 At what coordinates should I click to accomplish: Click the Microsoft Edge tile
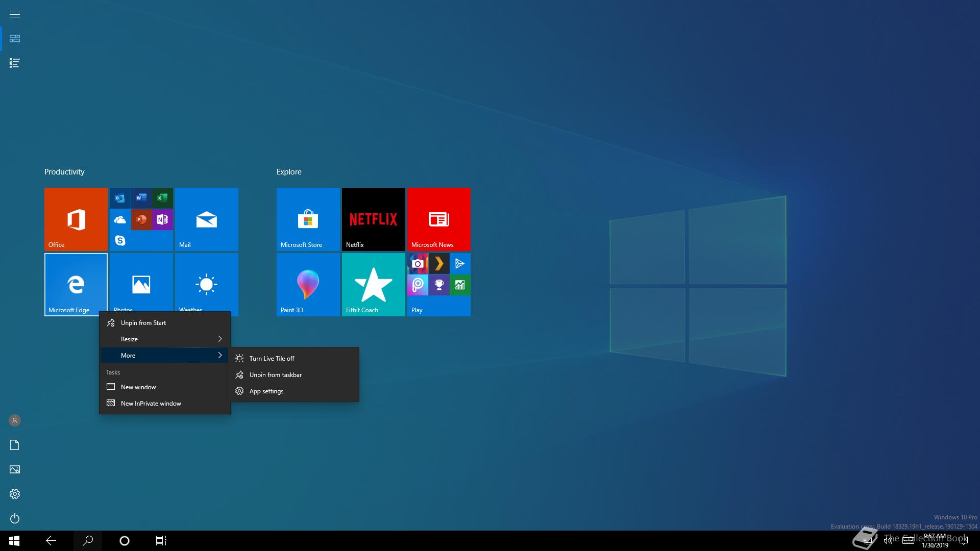[x=76, y=285]
